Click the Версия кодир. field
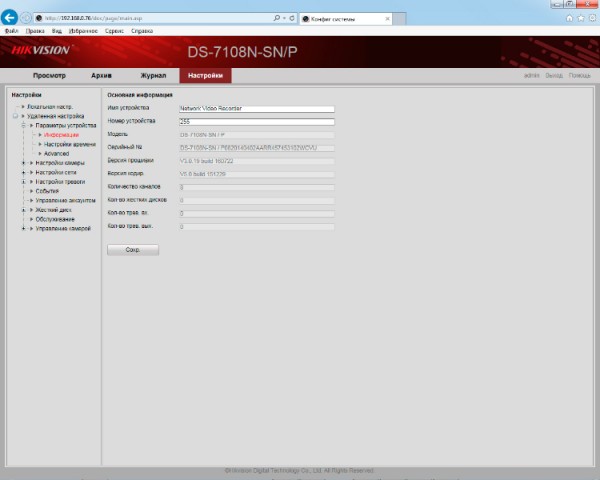This screenshot has height=480, width=600. pos(257,174)
